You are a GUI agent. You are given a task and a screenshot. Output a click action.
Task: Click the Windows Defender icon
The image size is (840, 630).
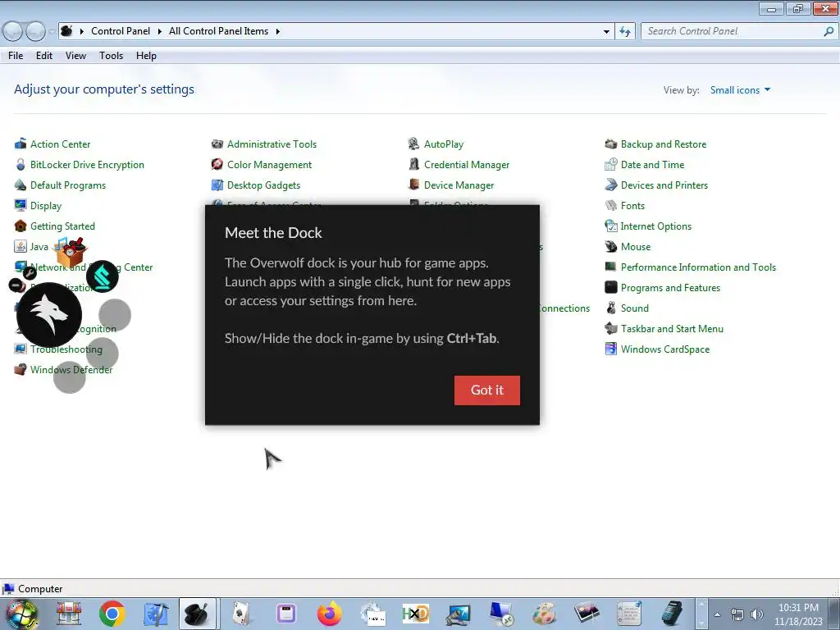click(x=21, y=370)
